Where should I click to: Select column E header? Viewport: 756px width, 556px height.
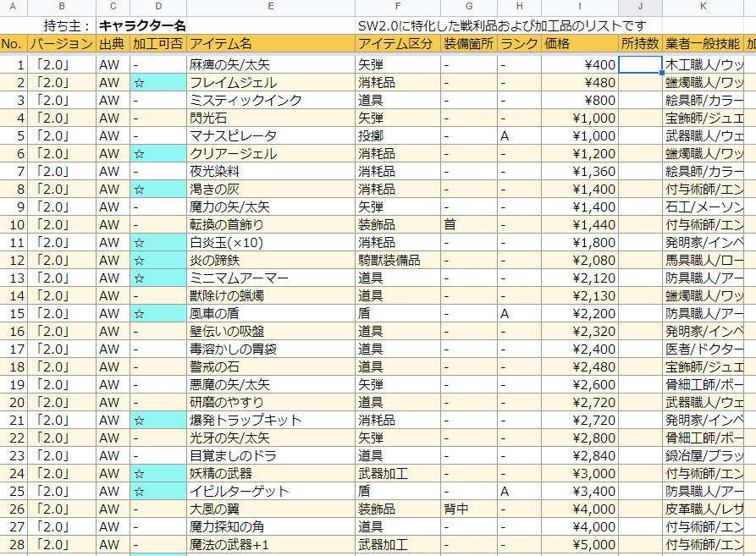point(271,7)
